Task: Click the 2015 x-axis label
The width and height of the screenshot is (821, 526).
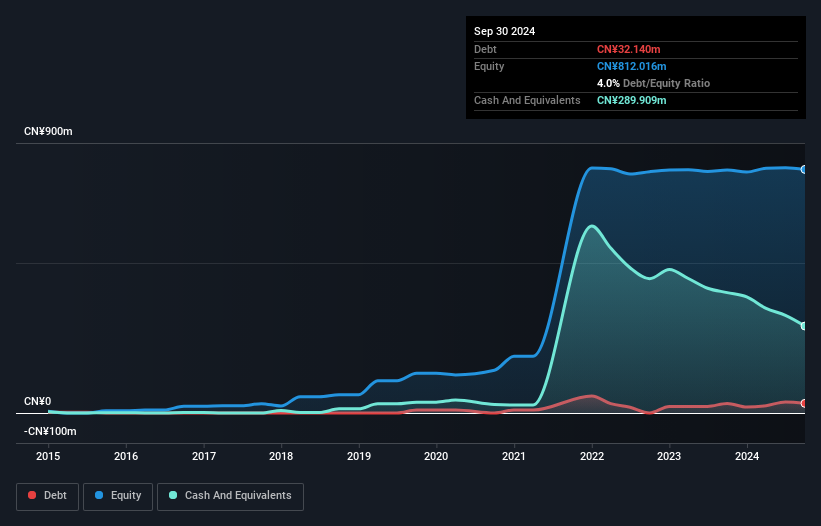Action: pyautogui.click(x=48, y=456)
